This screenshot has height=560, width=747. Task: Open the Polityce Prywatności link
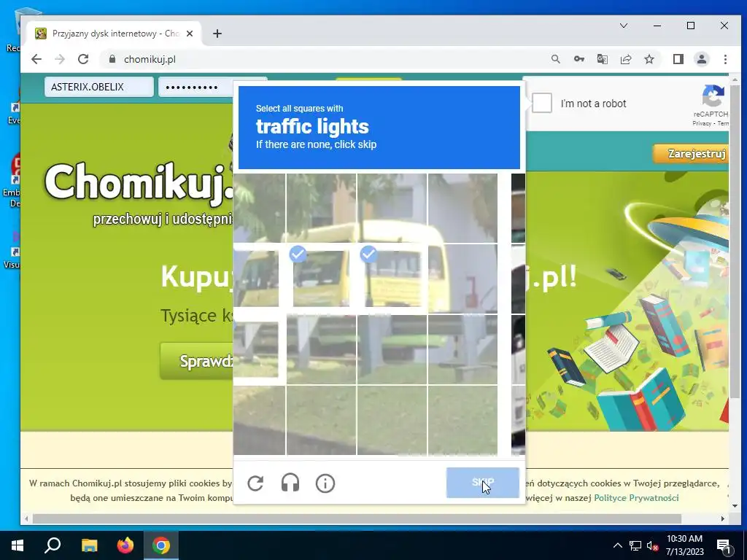coord(636,497)
